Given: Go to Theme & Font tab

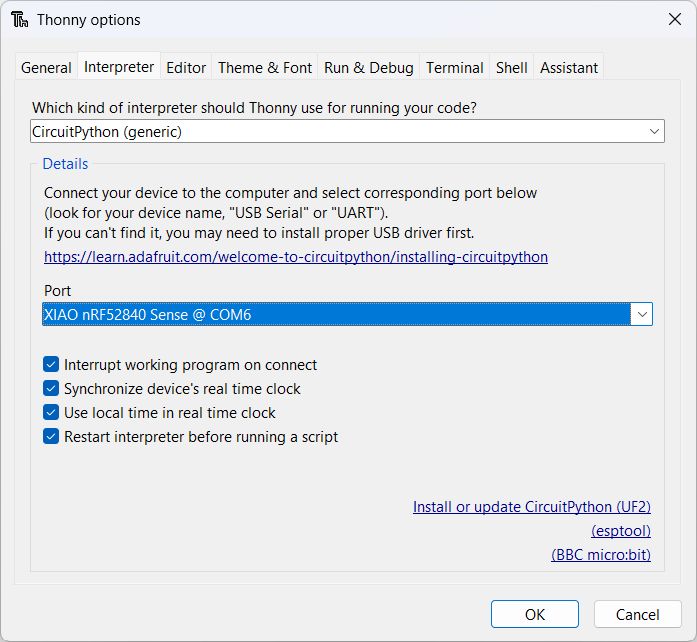Looking at the screenshot, I should (265, 68).
